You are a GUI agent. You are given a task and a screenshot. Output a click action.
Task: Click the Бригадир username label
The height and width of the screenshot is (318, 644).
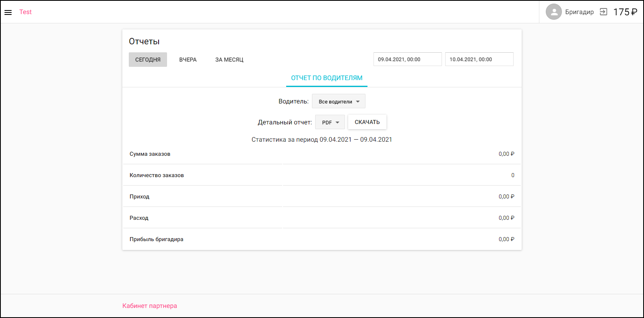(x=579, y=12)
